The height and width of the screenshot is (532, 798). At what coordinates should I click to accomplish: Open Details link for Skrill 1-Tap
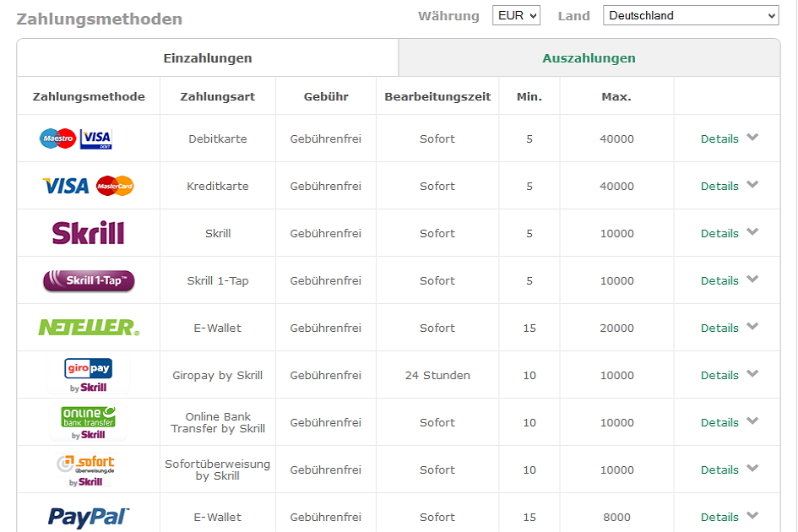click(x=719, y=281)
